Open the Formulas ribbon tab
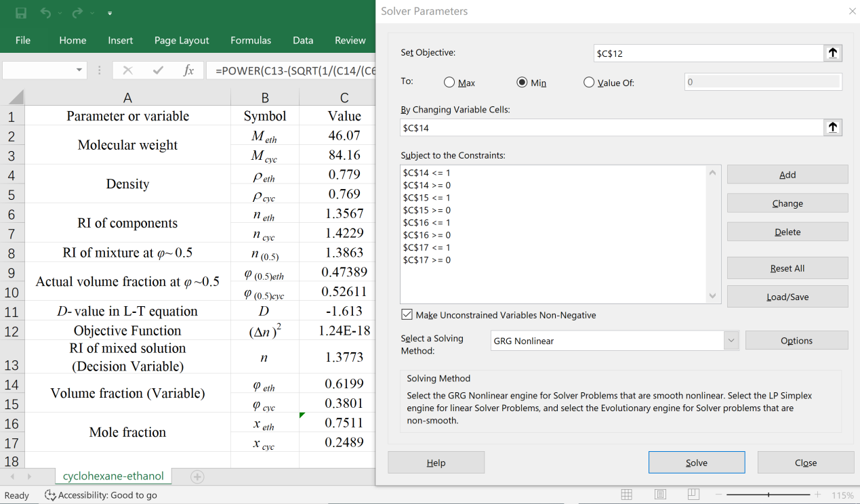 (251, 40)
